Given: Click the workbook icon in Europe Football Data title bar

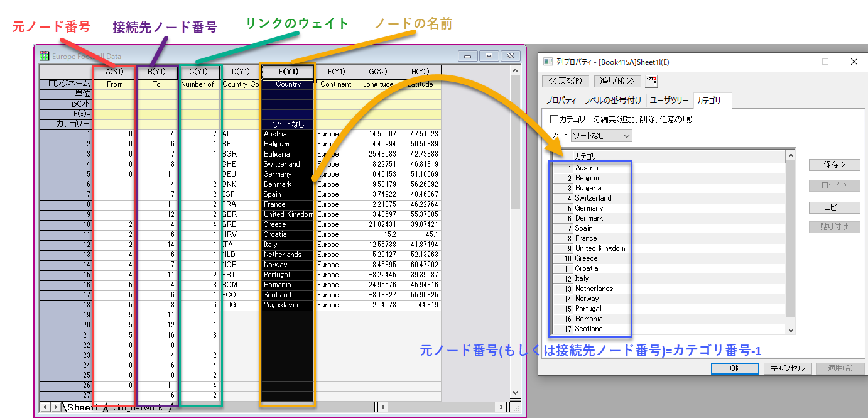Looking at the screenshot, I should pos(44,56).
